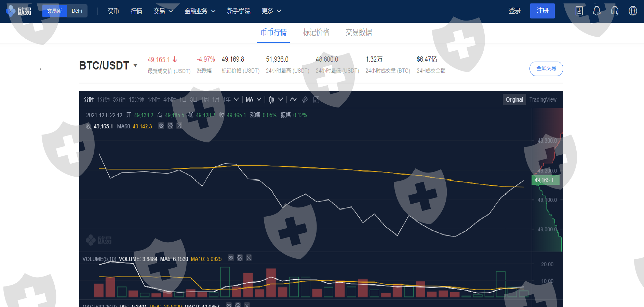The height and width of the screenshot is (307, 644).
Task: Hide the VOLUME indicator
Action: [231, 258]
